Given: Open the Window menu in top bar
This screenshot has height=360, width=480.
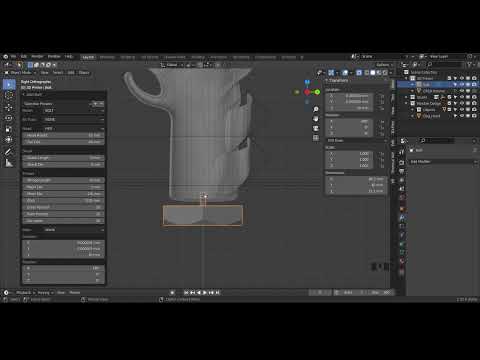Looking at the screenshot, I should click(54, 57).
